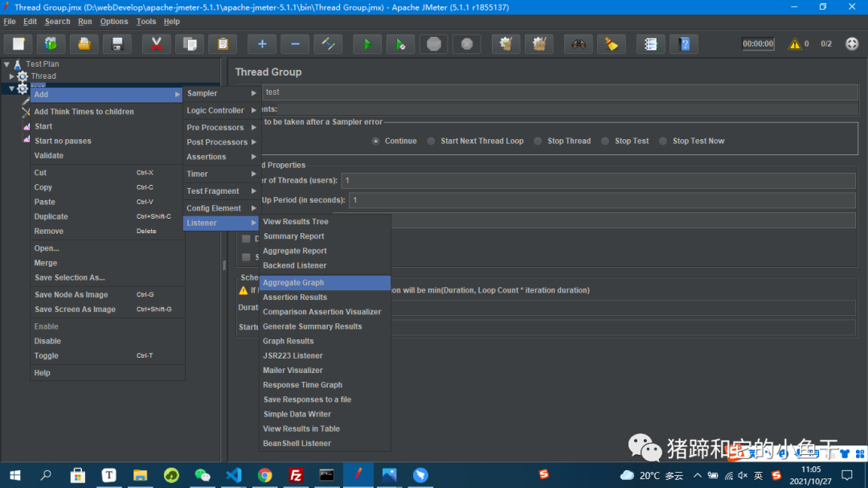The height and width of the screenshot is (488, 868).
Task: Collapse the selected thread group node
Action: coord(11,88)
